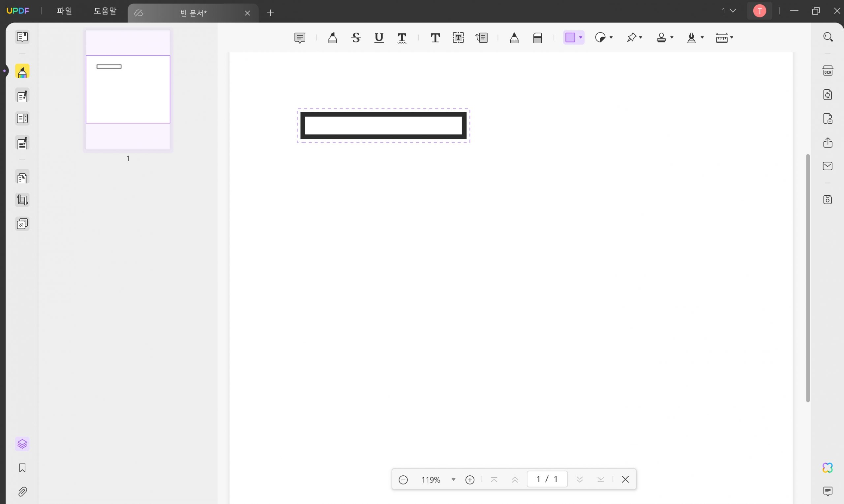The width and height of the screenshot is (844, 504).
Task: Select the eraser tool
Action: click(x=537, y=38)
